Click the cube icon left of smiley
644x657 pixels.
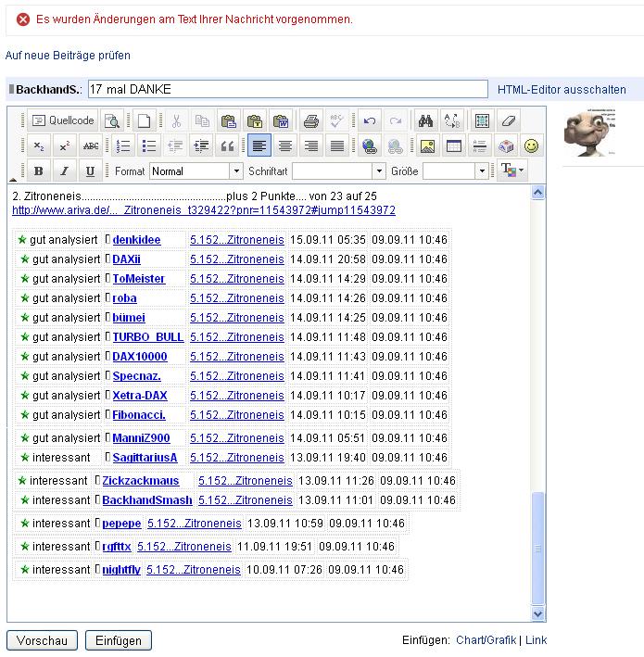[505, 145]
